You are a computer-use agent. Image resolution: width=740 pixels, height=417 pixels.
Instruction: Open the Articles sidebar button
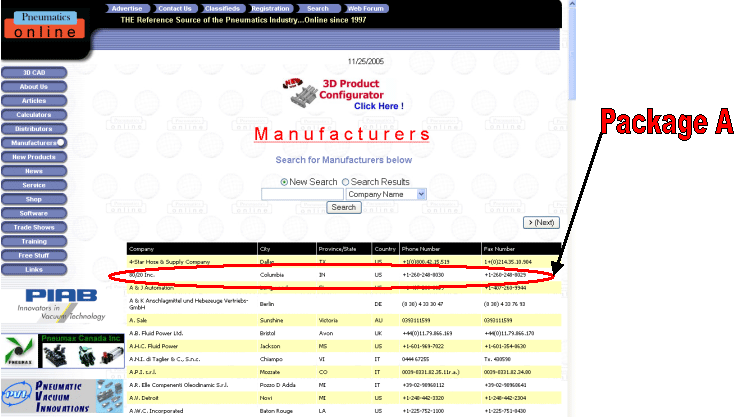[x=34, y=101]
